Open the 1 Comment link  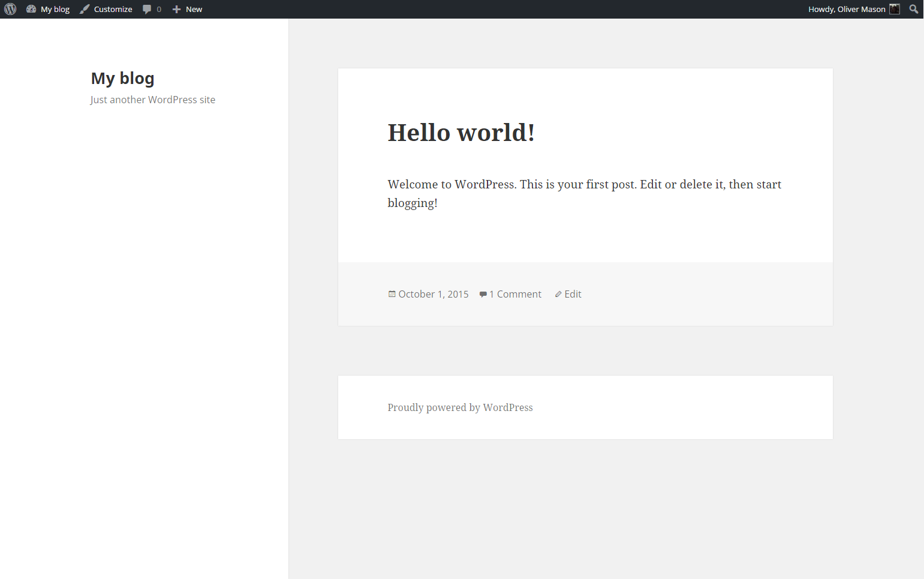(515, 294)
